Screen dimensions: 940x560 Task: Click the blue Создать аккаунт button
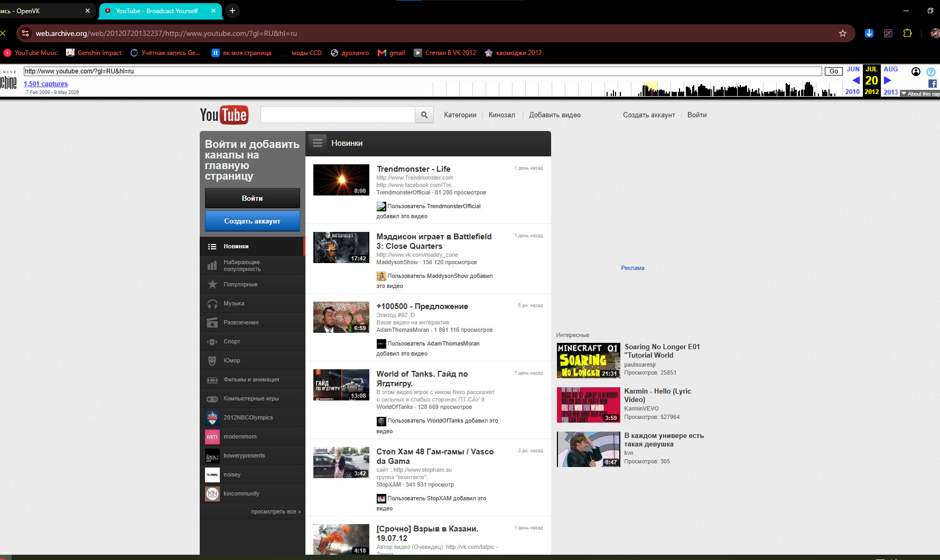(253, 221)
